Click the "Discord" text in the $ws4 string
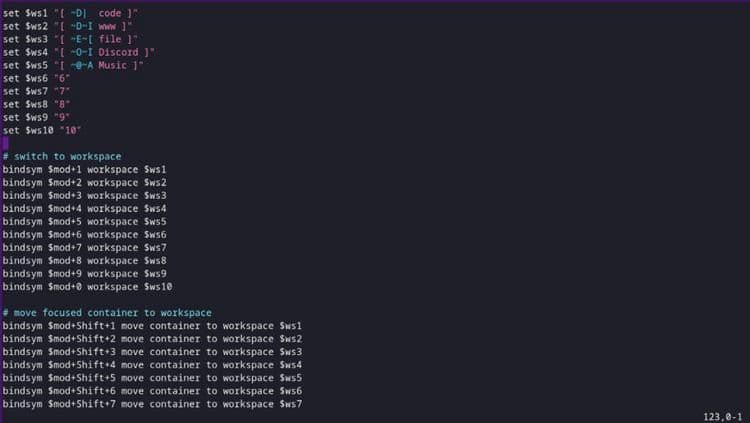The width and height of the screenshot is (750, 423). click(122, 52)
